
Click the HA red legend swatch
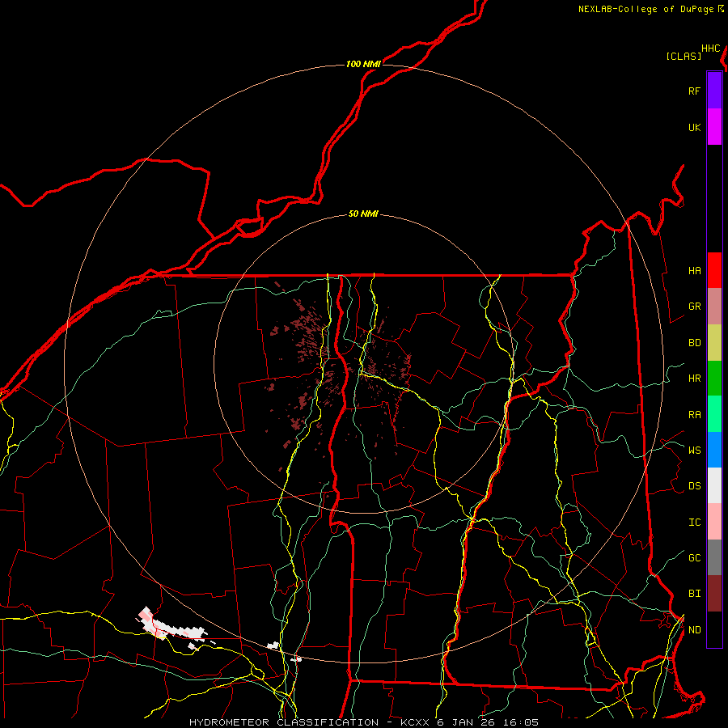[x=714, y=270]
